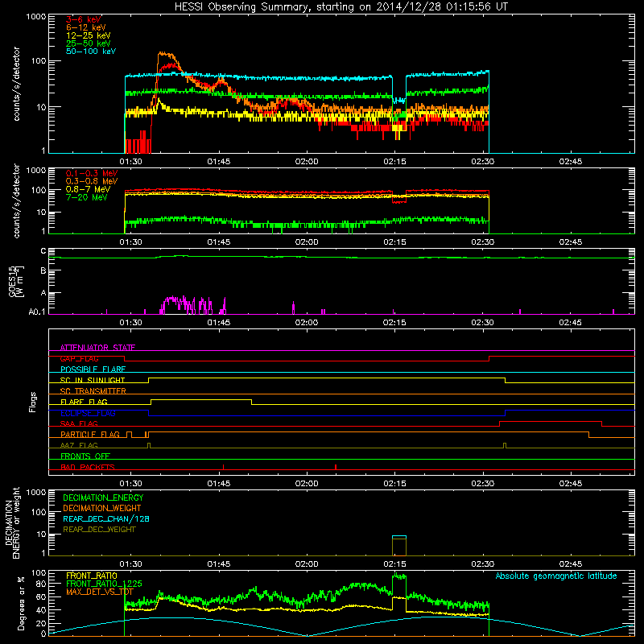Click the C class tick label in GOES panel
The height and width of the screenshot is (644, 644).
click(x=43, y=250)
